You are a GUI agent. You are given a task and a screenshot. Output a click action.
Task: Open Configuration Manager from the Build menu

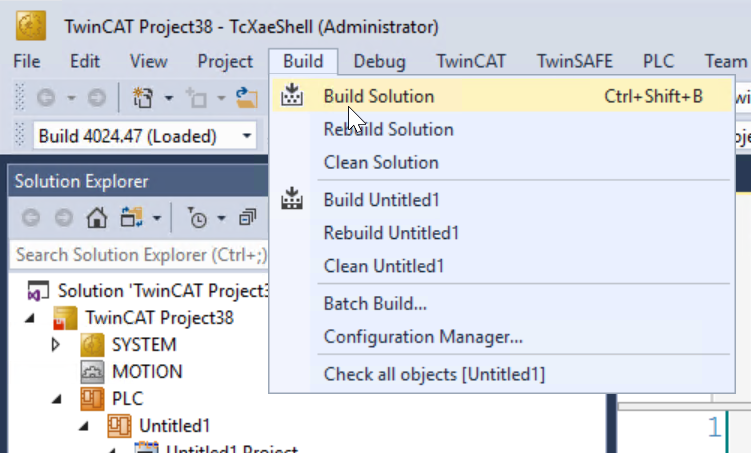point(423,337)
